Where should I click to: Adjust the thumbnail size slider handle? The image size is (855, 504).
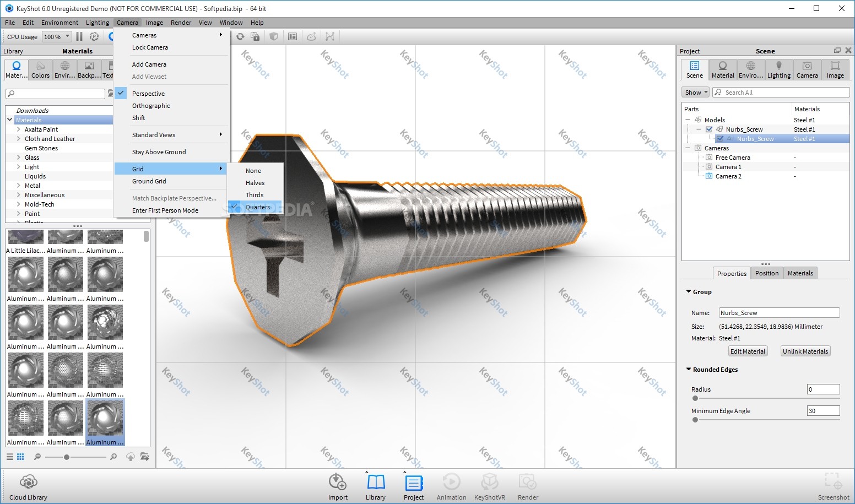[x=67, y=457]
